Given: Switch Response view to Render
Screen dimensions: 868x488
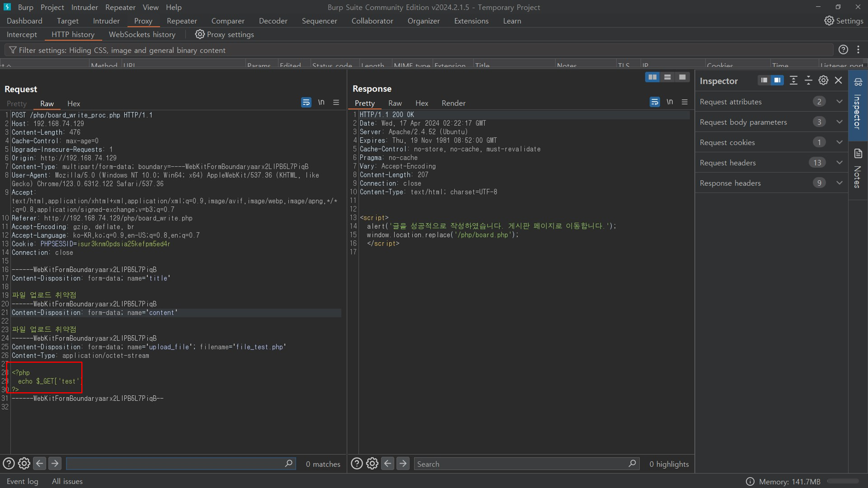Looking at the screenshot, I should [x=454, y=103].
